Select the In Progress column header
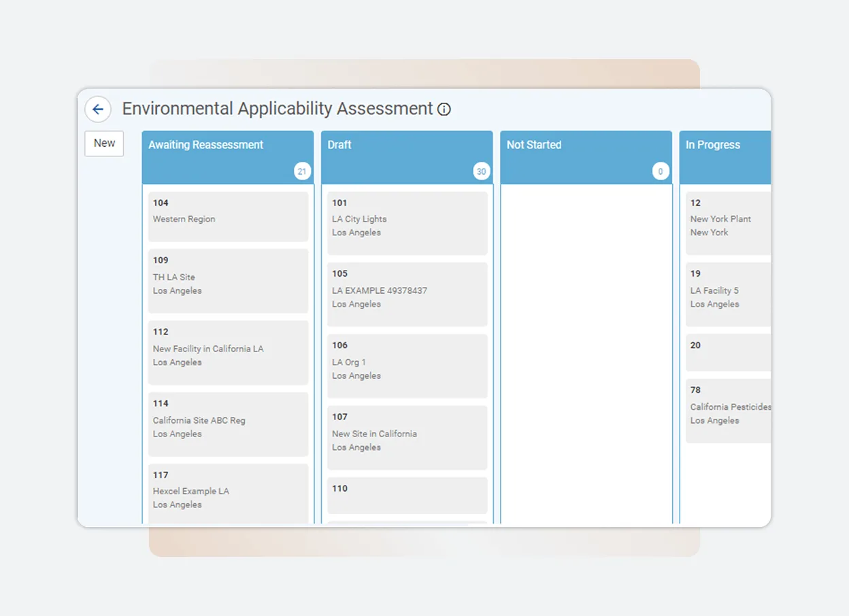This screenshot has height=616, width=849. click(713, 144)
